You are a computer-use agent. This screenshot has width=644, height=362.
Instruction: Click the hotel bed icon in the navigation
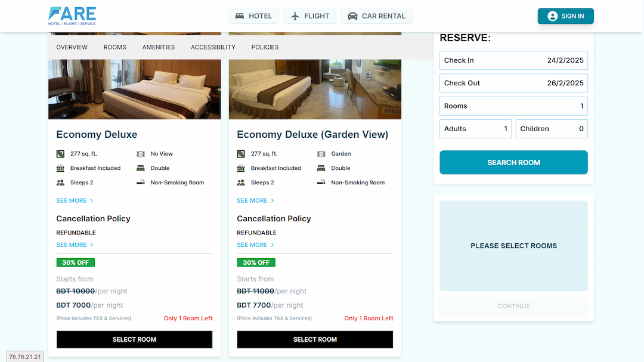tap(240, 16)
